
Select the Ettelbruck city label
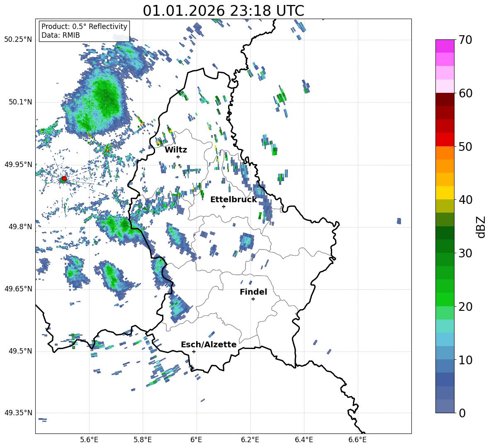point(233,200)
